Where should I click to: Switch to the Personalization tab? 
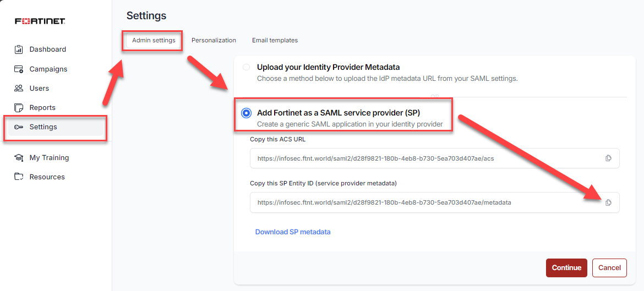coord(214,40)
